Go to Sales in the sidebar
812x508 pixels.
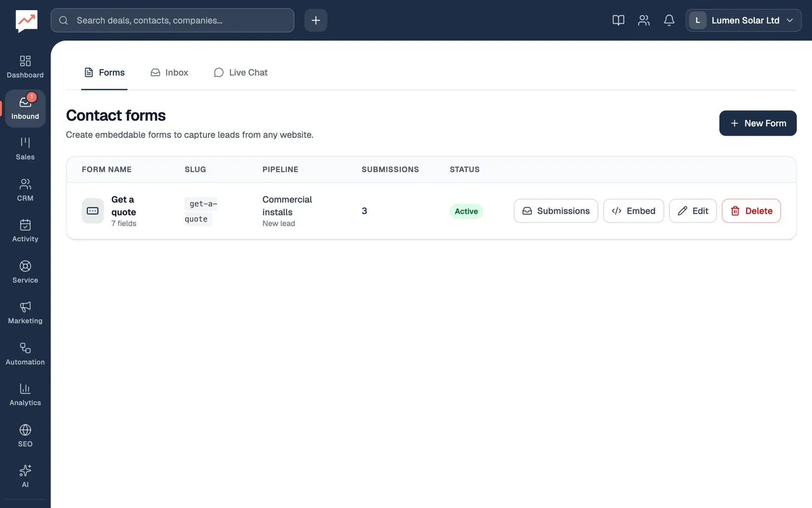tap(25, 149)
